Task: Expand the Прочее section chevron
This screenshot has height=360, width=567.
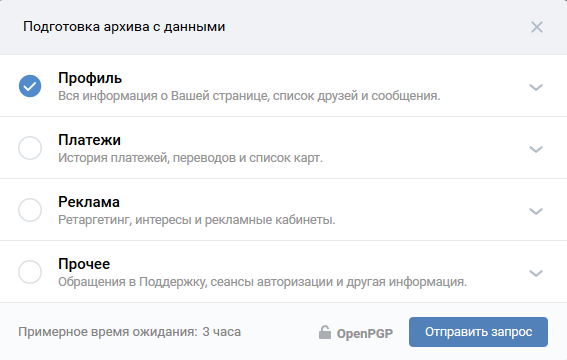Action: tap(536, 273)
